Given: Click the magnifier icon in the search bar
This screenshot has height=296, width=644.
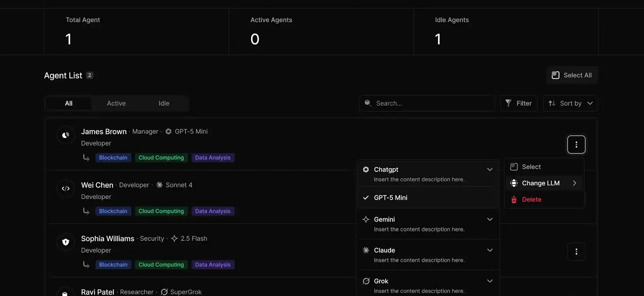Looking at the screenshot, I should pos(368,103).
